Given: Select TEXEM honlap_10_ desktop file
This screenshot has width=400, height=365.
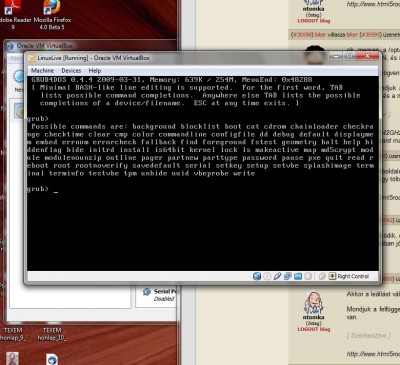Looking at the screenshot, I should pyautogui.click(x=52, y=334).
